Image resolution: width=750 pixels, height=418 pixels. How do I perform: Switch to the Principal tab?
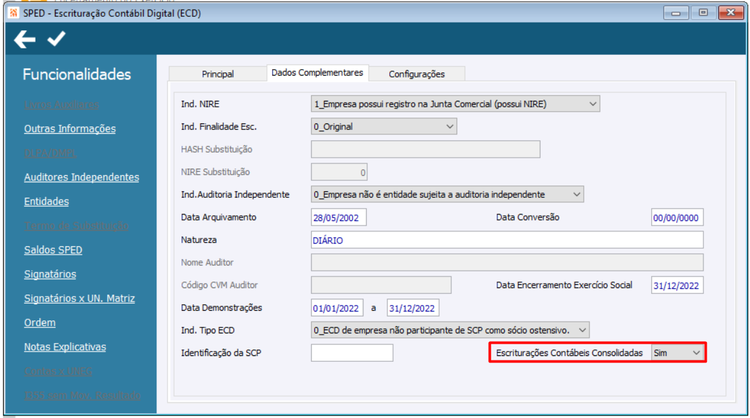pyautogui.click(x=218, y=74)
